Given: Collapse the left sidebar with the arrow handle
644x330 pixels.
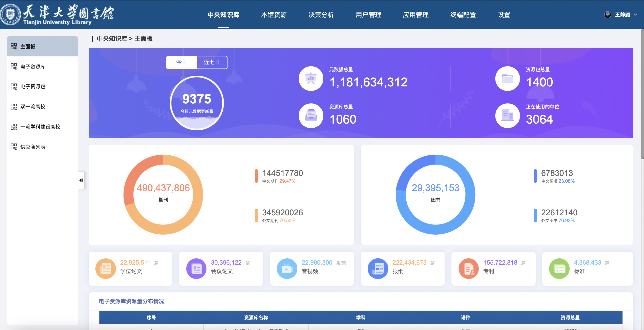Looking at the screenshot, I should click(81, 180).
